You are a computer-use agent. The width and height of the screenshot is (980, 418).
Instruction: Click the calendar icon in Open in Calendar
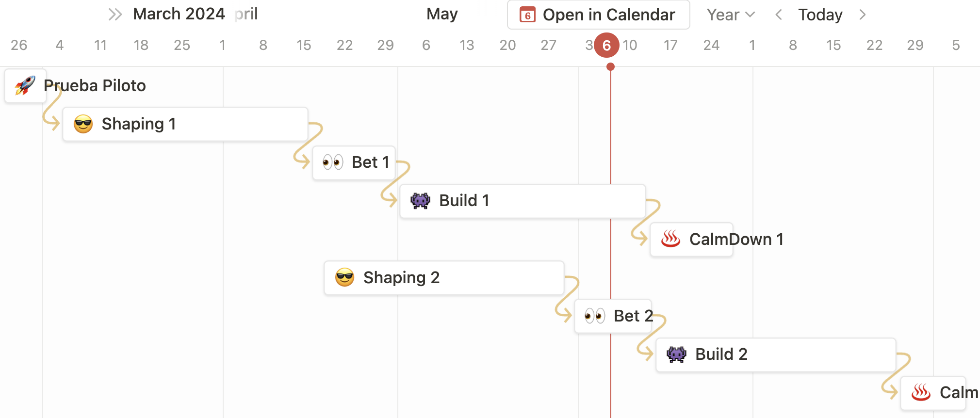pyautogui.click(x=528, y=15)
